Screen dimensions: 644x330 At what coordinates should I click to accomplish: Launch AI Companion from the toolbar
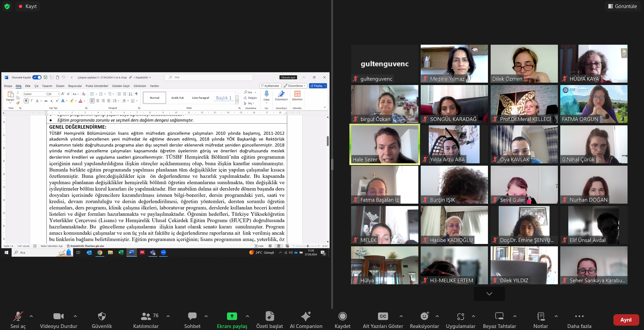pos(306,320)
